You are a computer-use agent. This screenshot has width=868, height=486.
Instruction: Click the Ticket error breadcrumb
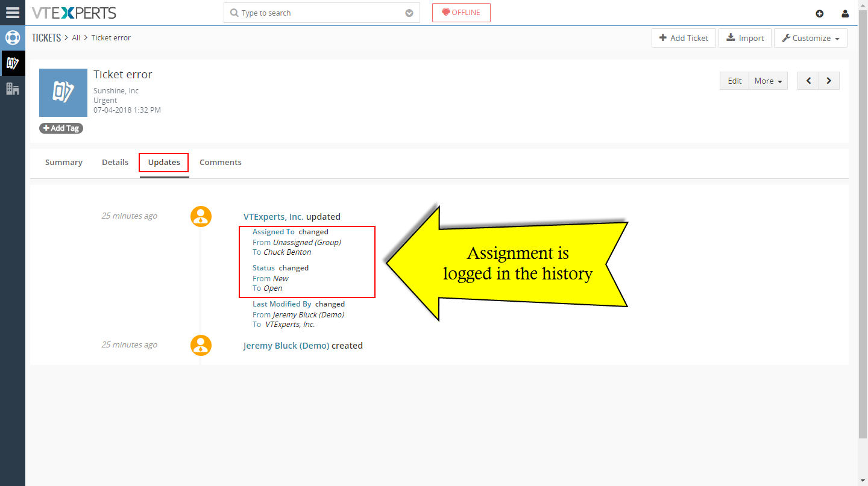pyautogui.click(x=111, y=38)
